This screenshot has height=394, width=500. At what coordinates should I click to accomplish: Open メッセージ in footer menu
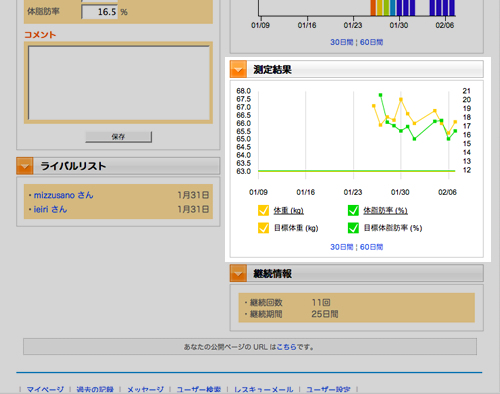tap(145, 389)
